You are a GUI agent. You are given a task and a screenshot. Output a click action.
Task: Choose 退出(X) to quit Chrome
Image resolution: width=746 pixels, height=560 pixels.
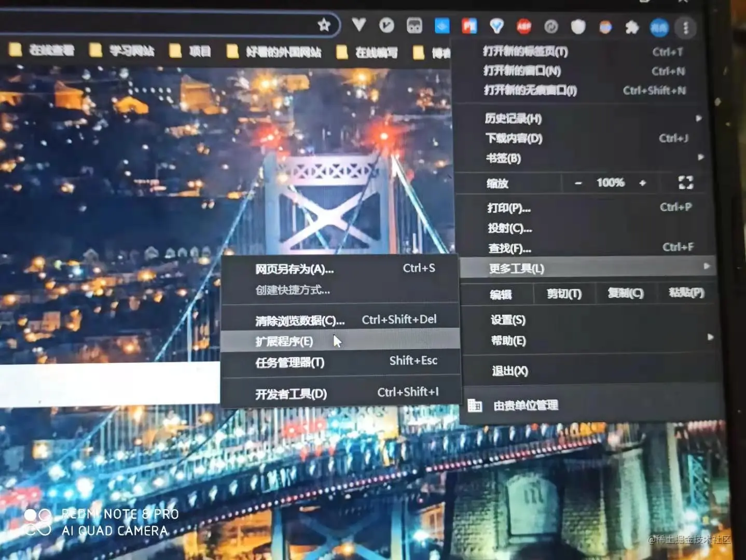click(590, 371)
